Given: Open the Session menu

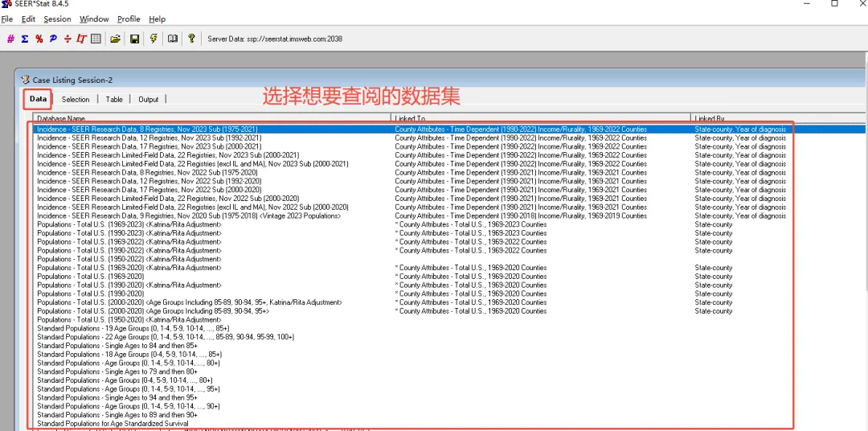Looking at the screenshot, I should click(x=57, y=18).
